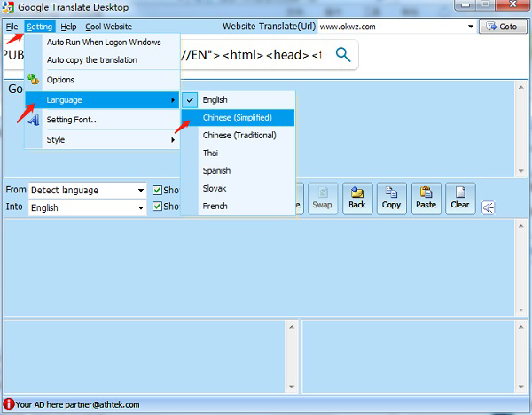532x415 pixels.
Task: Click scroll-up arrow of top text pane
Action: pyautogui.click(x=520, y=87)
